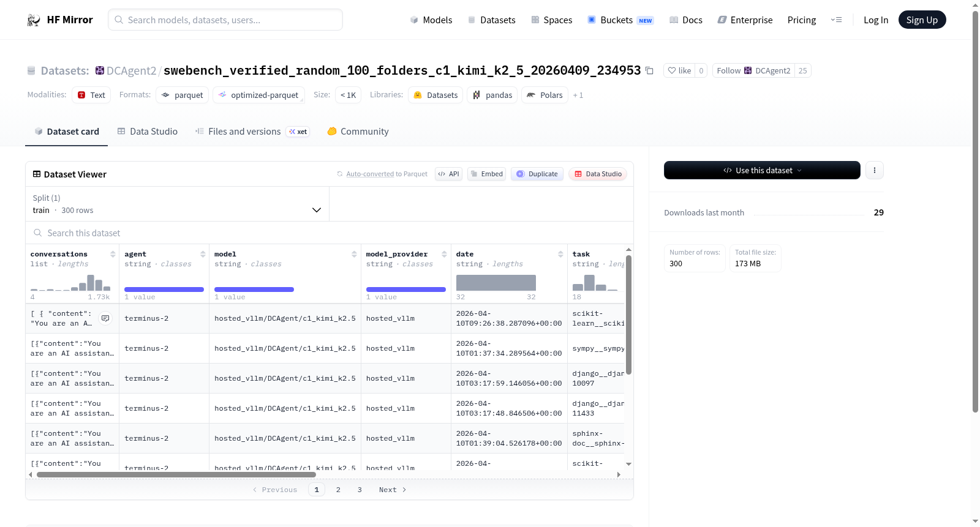
Task: Open Buckets in the top navigation
Action: [x=620, y=20]
